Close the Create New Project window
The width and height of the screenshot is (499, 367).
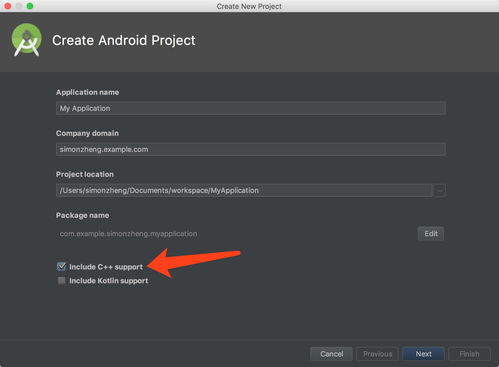coord(8,6)
